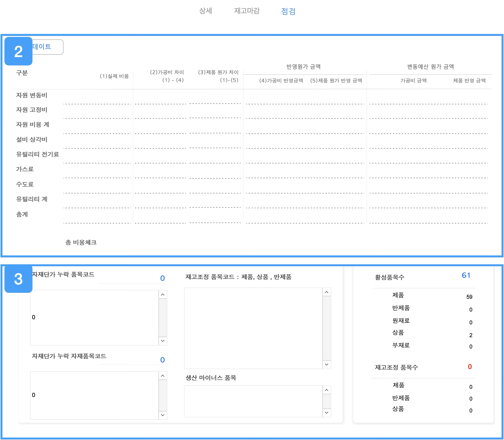This screenshot has height=440, width=504.
Task: Select the 점검 tab
Action: pyautogui.click(x=288, y=11)
